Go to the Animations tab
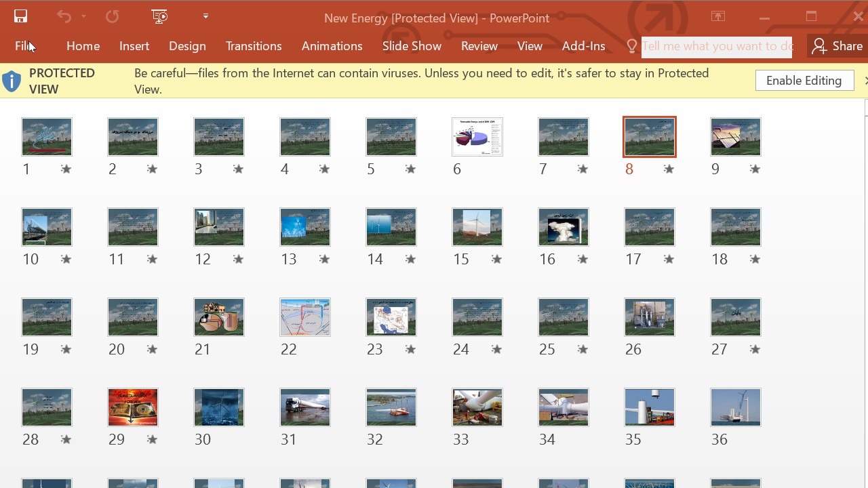Image resolution: width=868 pixels, height=488 pixels. (332, 46)
